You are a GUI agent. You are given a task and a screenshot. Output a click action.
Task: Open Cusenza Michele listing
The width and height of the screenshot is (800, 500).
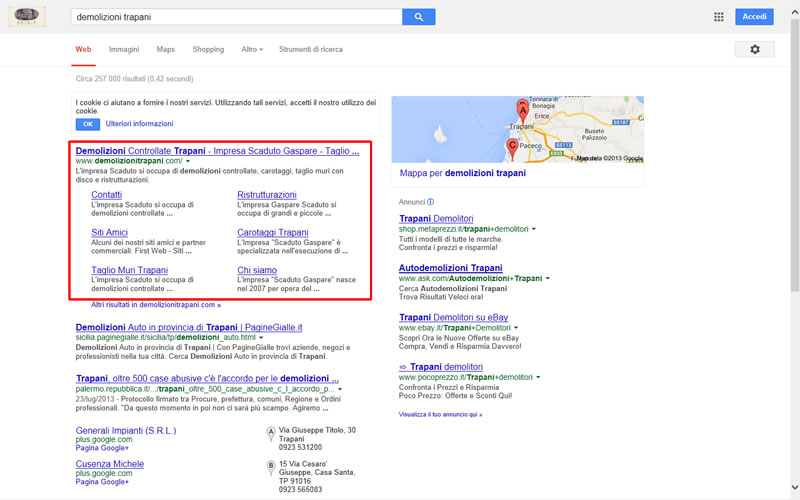pyautogui.click(x=110, y=464)
